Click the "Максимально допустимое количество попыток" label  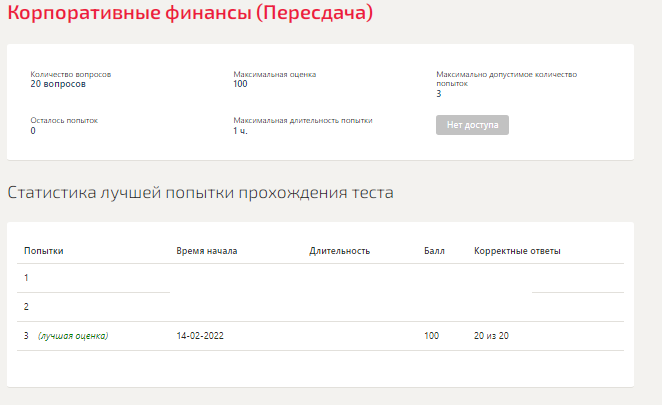tap(506, 78)
